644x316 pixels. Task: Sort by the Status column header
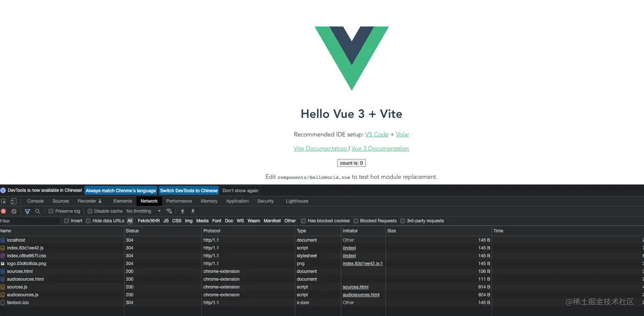pyautogui.click(x=163, y=231)
